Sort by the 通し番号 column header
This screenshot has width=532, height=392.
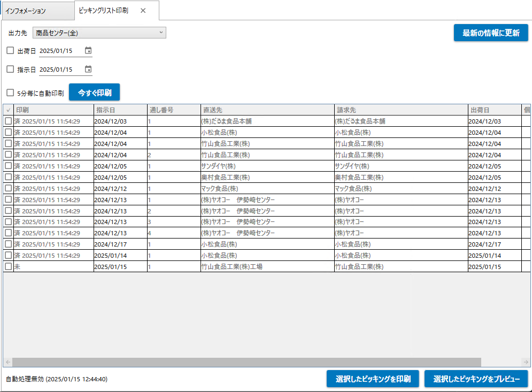pyautogui.click(x=174, y=110)
